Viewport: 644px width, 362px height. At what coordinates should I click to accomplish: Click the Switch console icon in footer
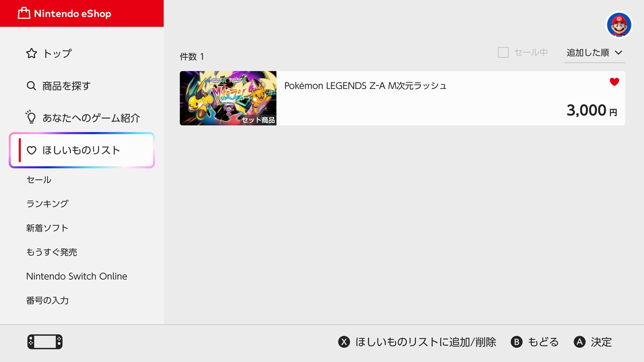tap(45, 342)
